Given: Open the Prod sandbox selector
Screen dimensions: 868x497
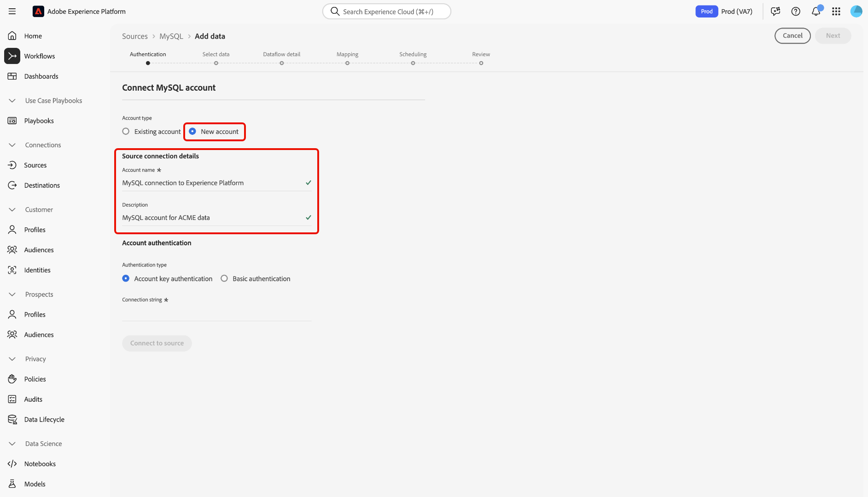Looking at the screenshot, I should (724, 12).
